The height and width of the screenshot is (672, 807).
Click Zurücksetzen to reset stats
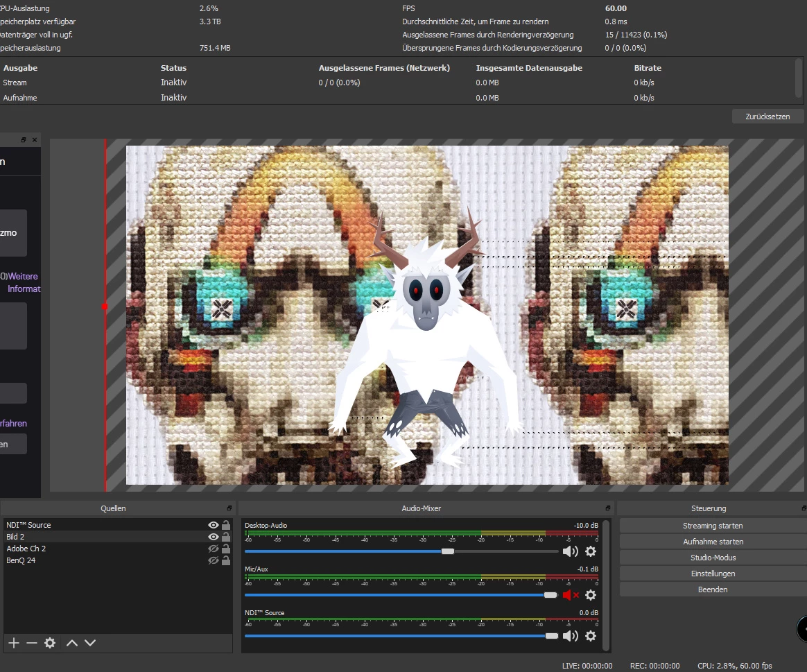(x=767, y=117)
